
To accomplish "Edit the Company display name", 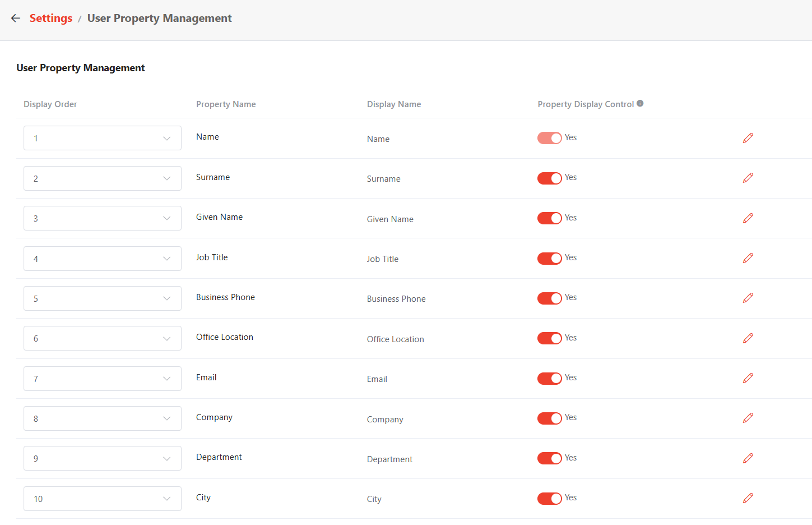I will point(748,418).
